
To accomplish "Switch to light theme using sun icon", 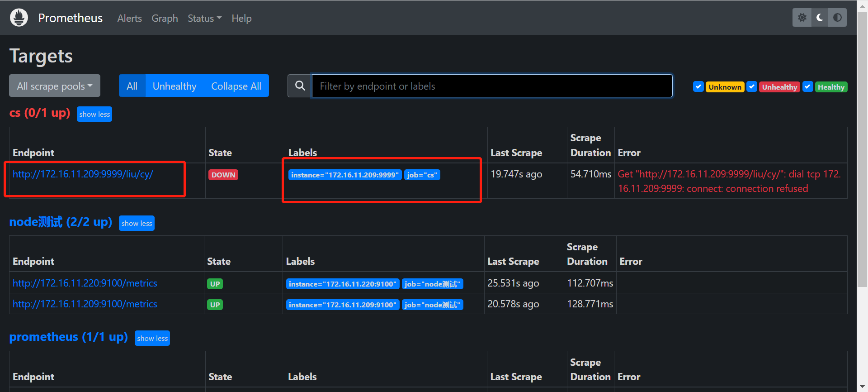I will pos(802,18).
